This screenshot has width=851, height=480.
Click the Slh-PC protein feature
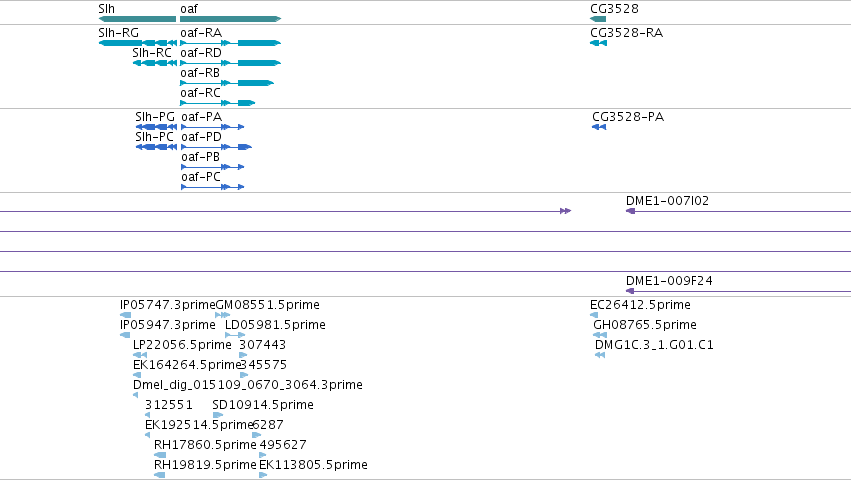tap(156, 147)
